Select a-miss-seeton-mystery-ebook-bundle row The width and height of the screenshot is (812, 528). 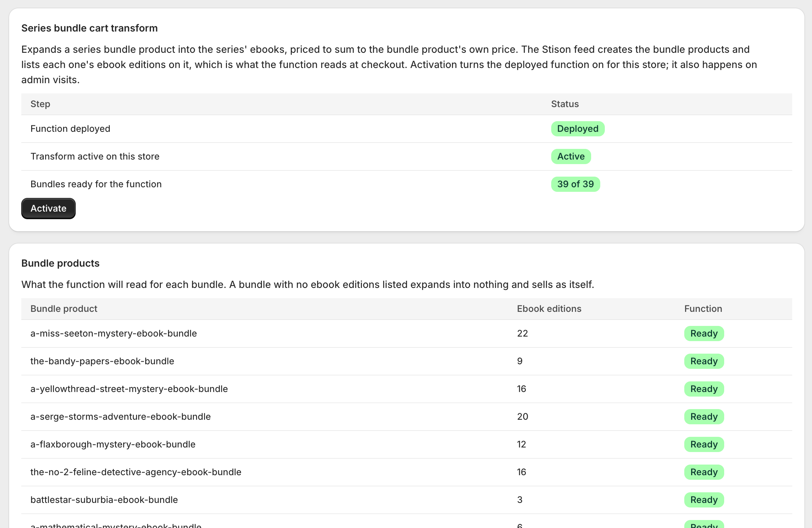407,334
